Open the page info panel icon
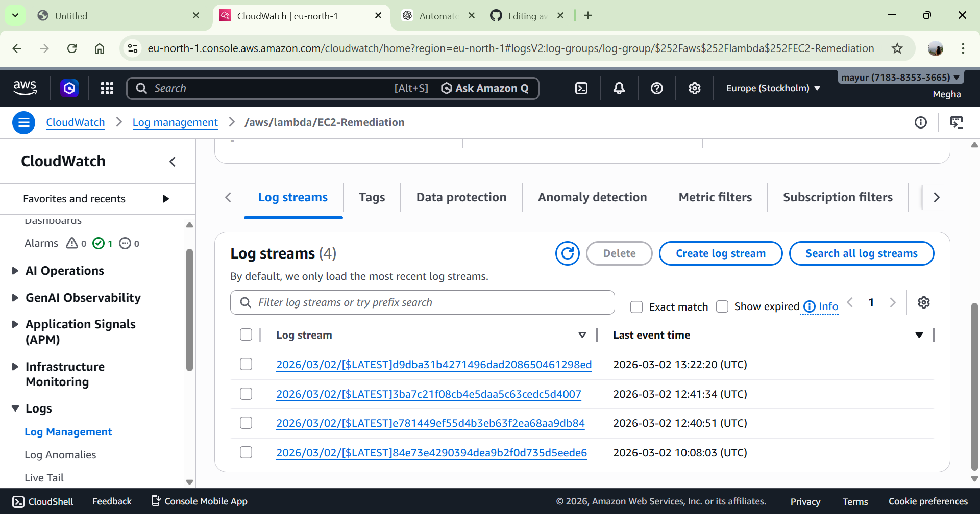This screenshot has width=980, height=514. click(x=921, y=122)
